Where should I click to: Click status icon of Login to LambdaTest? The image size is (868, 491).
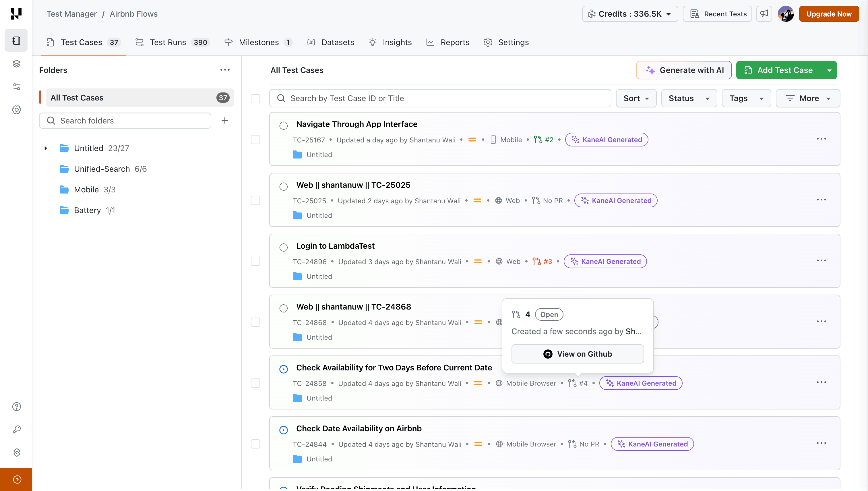click(x=284, y=248)
